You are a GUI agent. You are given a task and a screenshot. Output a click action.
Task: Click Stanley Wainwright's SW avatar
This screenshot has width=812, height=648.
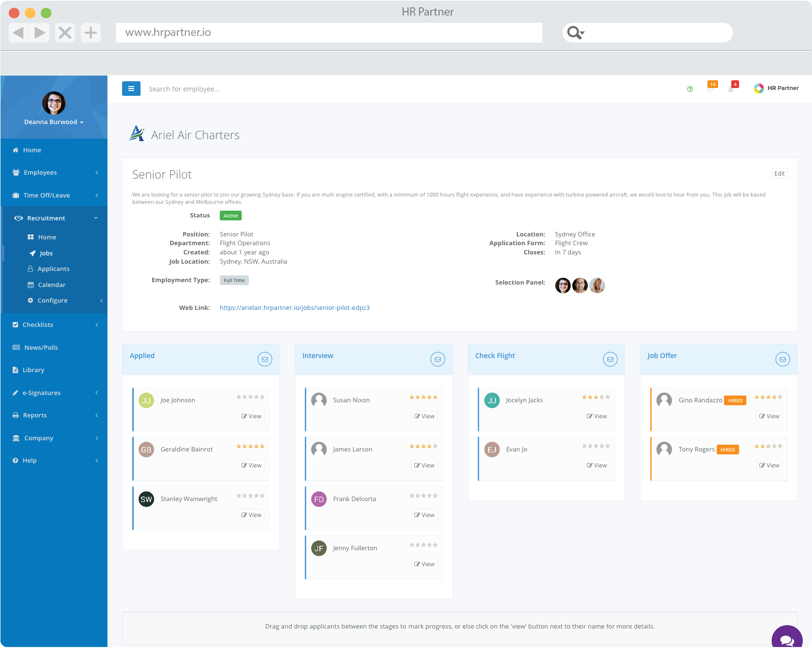146,499
